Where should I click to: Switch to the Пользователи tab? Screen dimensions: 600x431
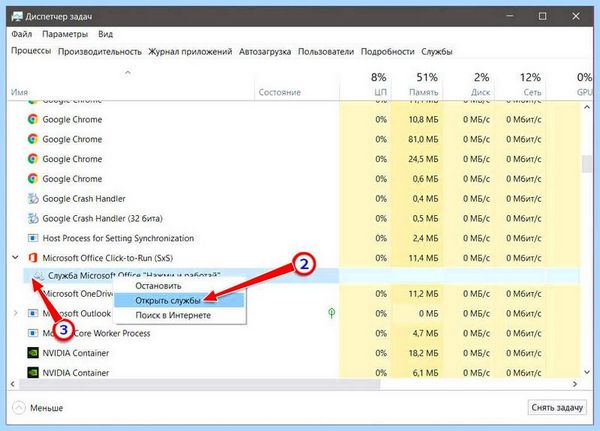[326, 52]
